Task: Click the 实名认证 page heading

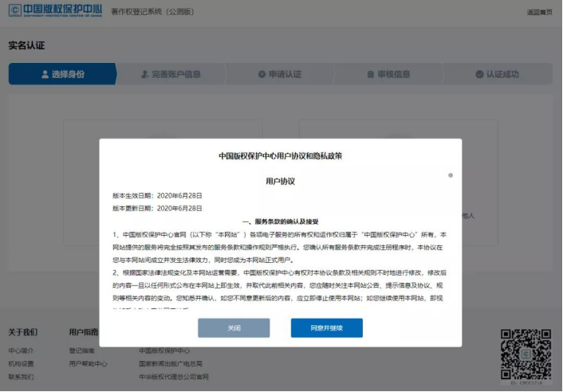Action: coord(26,45)
